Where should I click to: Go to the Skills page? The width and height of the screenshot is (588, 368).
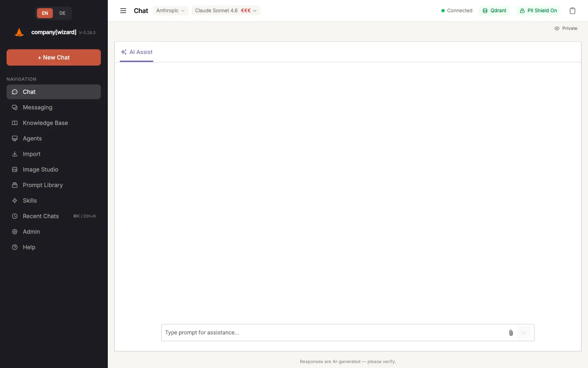53,201
